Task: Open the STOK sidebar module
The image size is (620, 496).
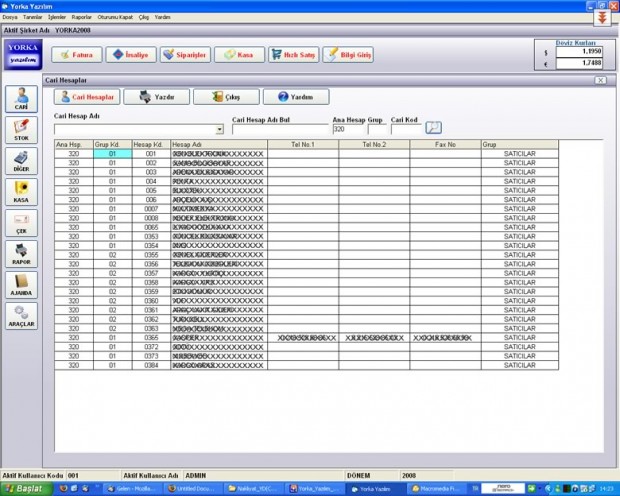Action: (21, 130)
